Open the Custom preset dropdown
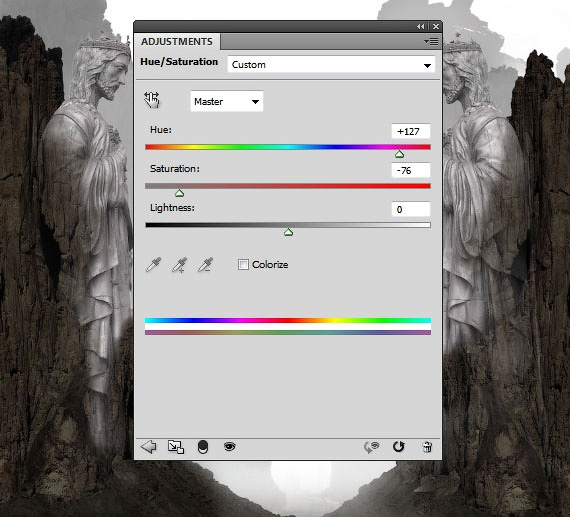 331,65
